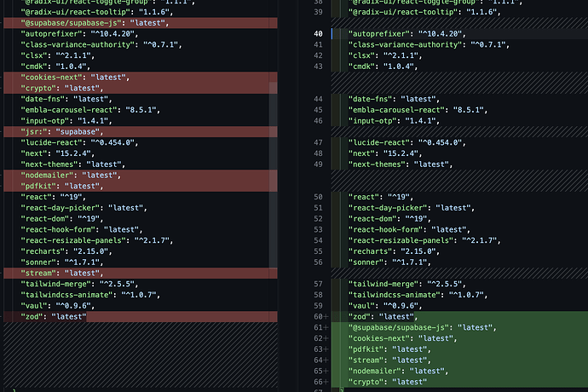Click added-line marker 60+ in gutter
The image size is (588, 392).
click(x=321, y=317)
